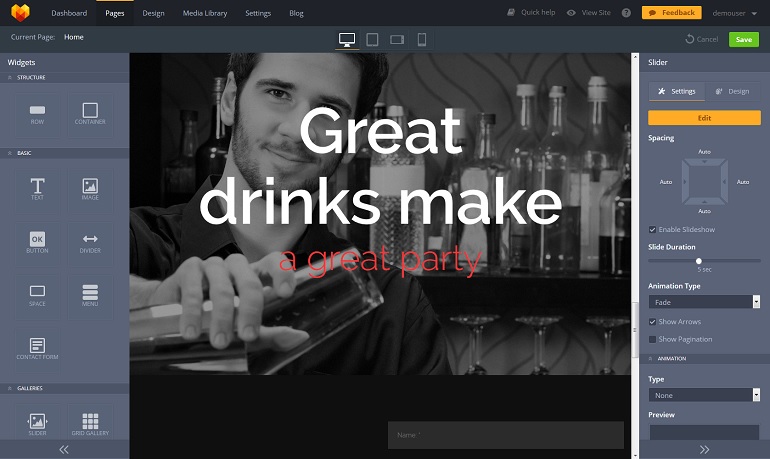Viewport: 770px width, 459px height.
Task: Choose the Divider widget
Action: tap(90, 240)
